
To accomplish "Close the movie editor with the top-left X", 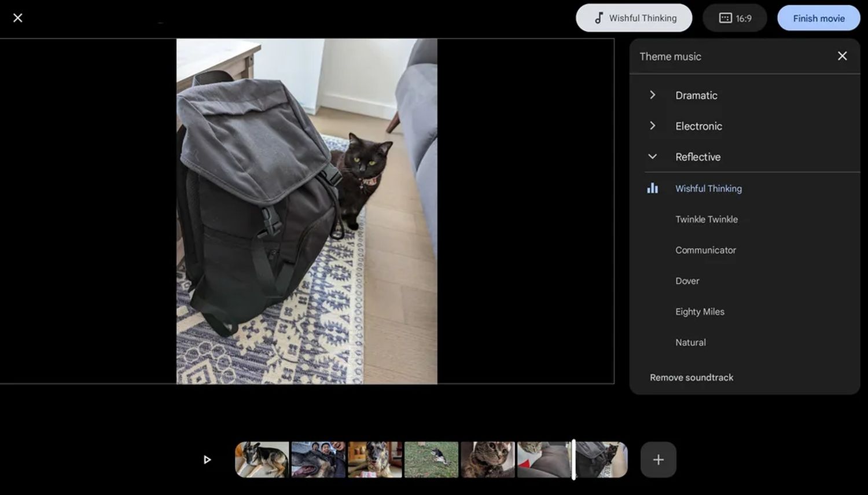I will pyautogui.click(x=18, y=18).
